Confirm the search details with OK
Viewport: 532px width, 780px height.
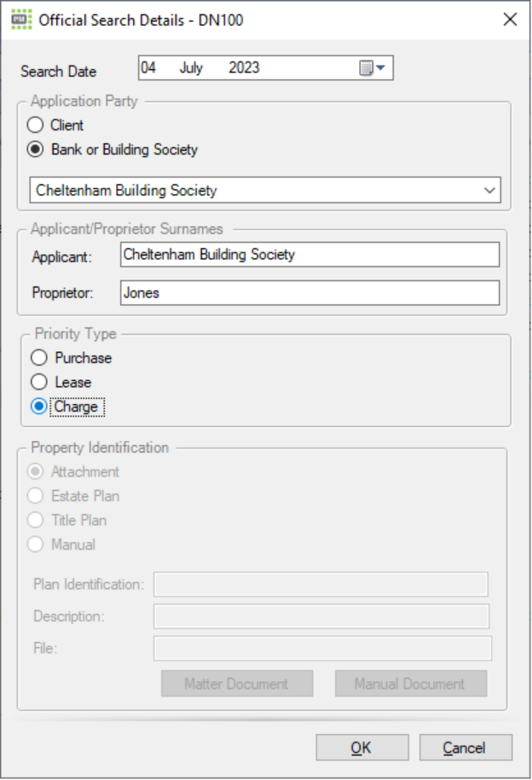pyautogui.click(x=361, y=747)
